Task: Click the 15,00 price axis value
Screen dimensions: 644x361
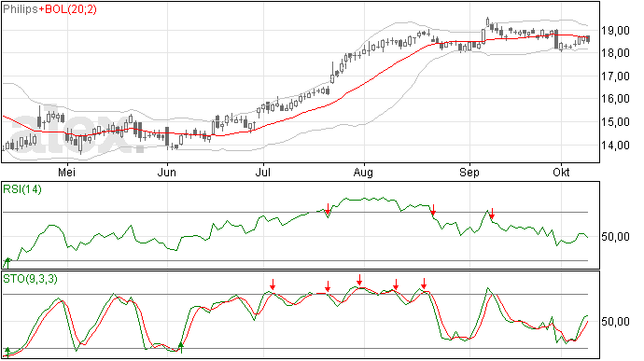Action: click(615, 122)
